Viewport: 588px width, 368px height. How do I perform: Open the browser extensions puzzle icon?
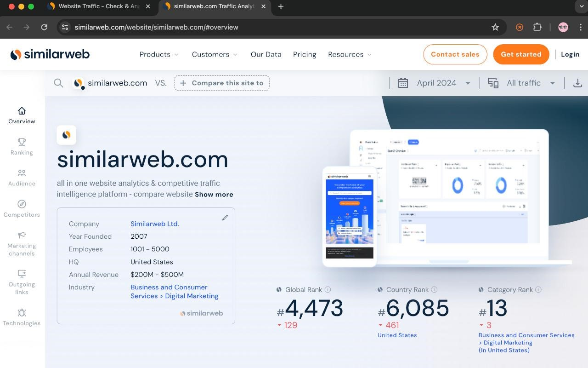[x=537, y=27]
